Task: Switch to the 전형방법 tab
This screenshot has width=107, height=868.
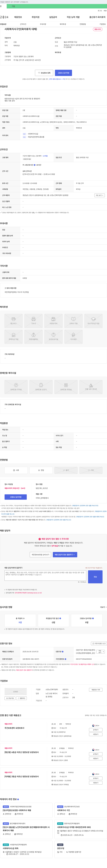Action: click(x=83, y=24)
